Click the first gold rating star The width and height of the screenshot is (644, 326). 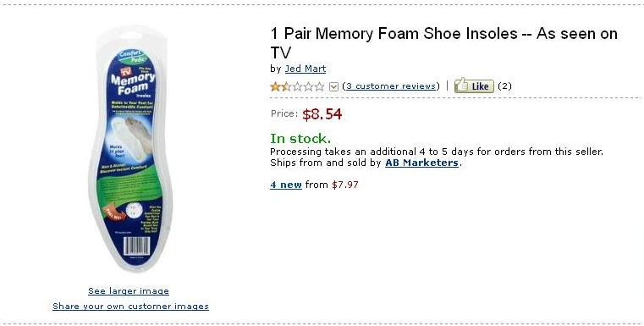tap(275, 86)
